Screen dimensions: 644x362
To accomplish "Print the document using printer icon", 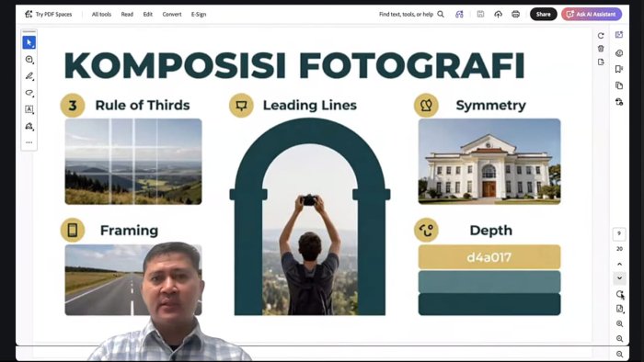I will pyautogui.click(x=516, y=15).
